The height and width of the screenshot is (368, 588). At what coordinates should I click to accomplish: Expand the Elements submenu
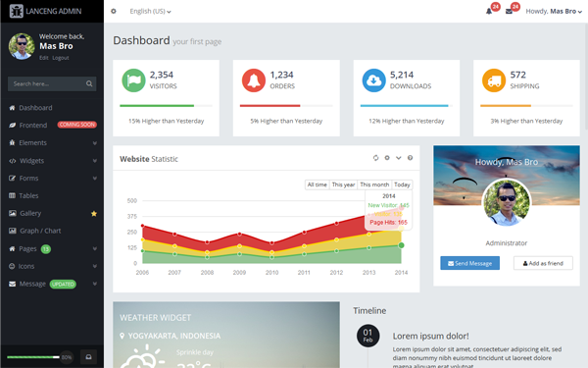click(95, 143)
